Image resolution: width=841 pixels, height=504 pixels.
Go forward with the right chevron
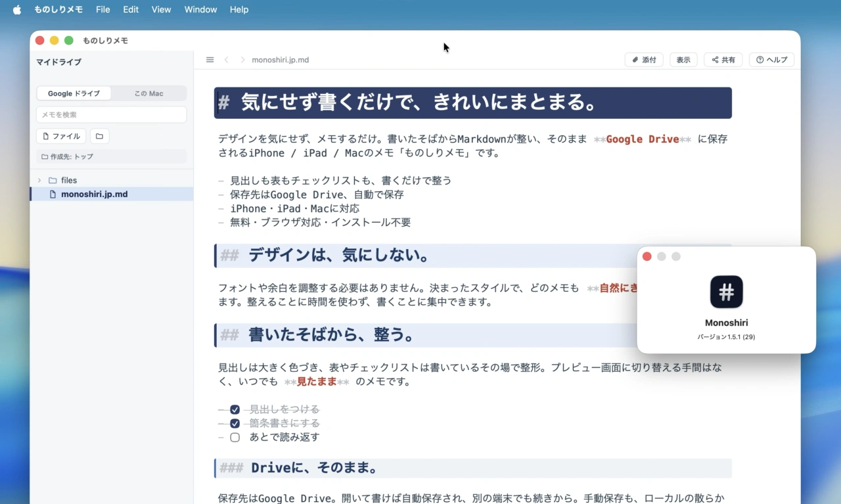[242, 60]
